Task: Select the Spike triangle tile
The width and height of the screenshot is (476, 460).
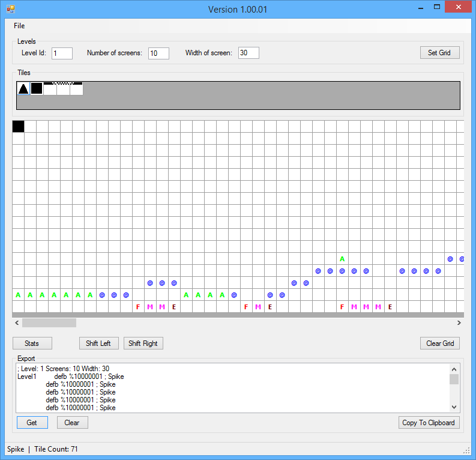Action: tap(23, 88)
